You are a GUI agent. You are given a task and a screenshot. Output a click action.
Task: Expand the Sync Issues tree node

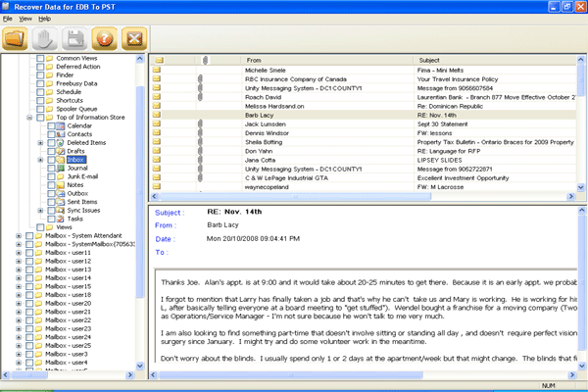pos(40,210)
